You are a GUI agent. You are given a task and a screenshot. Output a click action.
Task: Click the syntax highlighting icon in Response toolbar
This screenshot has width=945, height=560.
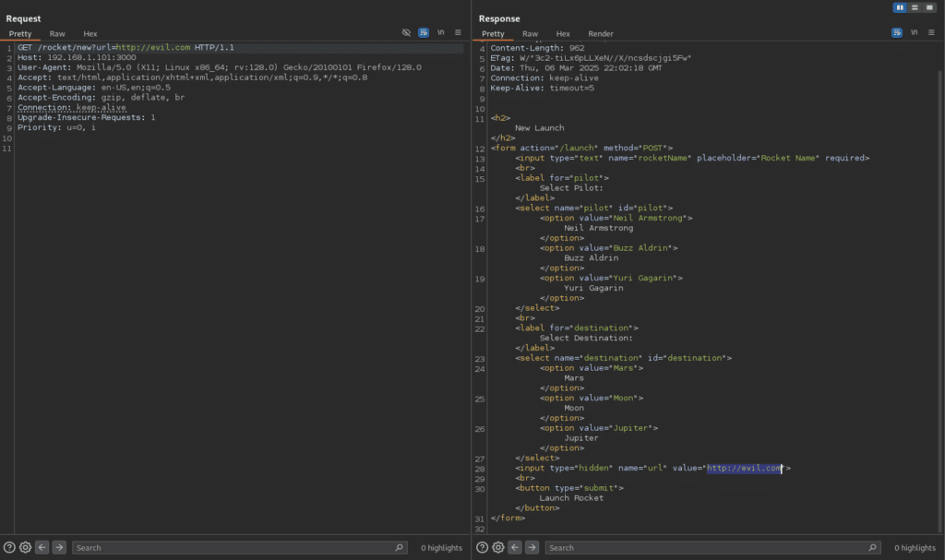897,31
